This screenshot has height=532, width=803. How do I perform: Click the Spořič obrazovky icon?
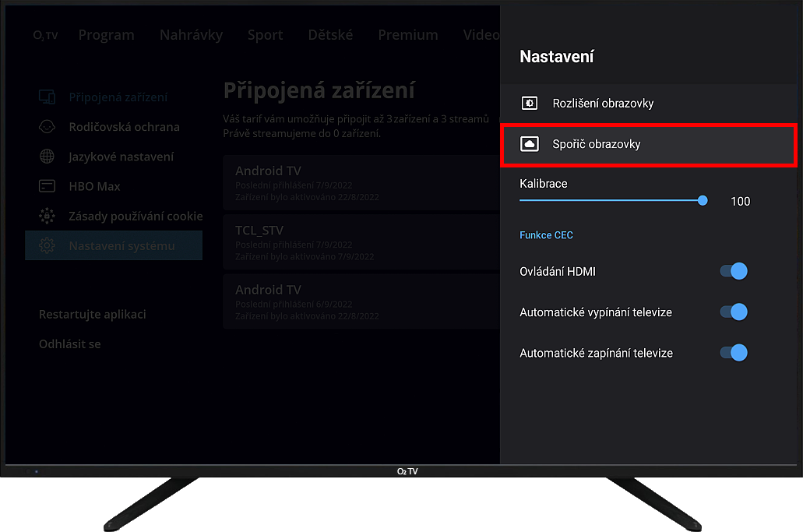(x=530, y=144)
